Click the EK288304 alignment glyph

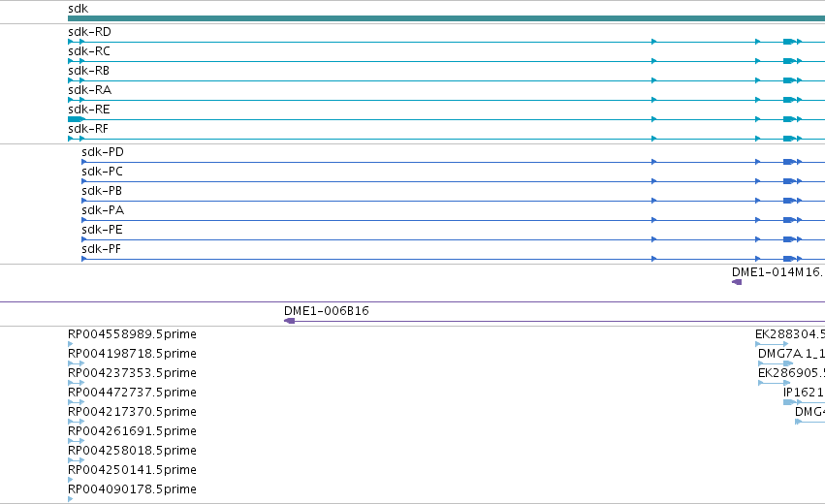point(772,344)
